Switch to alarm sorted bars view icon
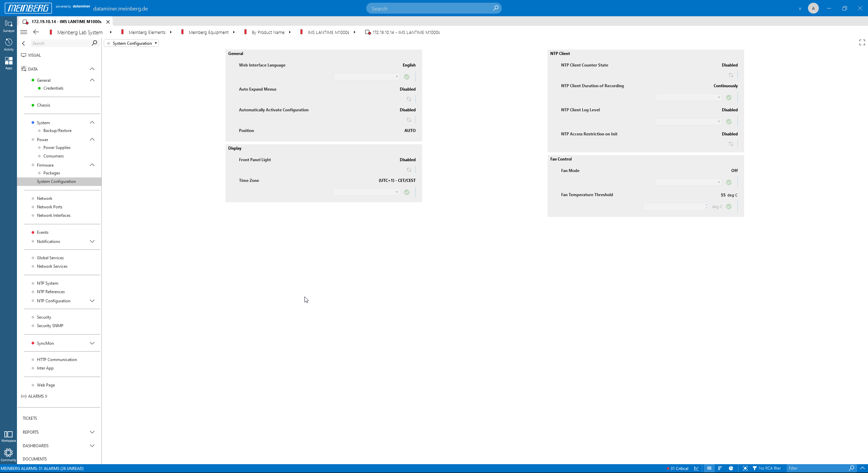 click(x=720, y=468)
